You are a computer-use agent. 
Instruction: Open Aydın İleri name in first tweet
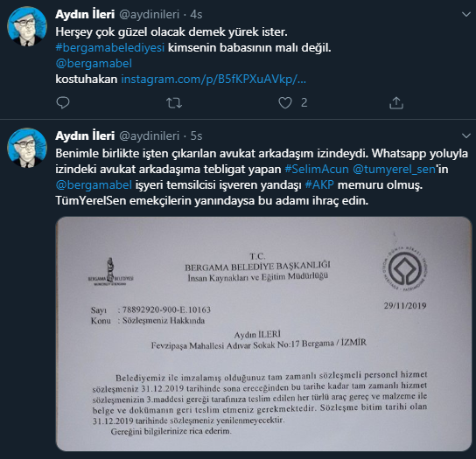(x=85, y=14)
